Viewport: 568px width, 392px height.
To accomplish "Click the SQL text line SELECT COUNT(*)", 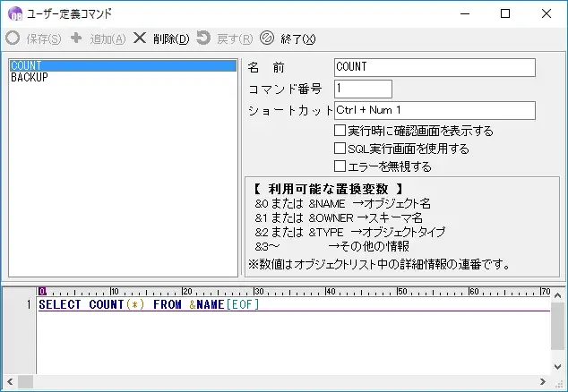I will coord(148,305).
